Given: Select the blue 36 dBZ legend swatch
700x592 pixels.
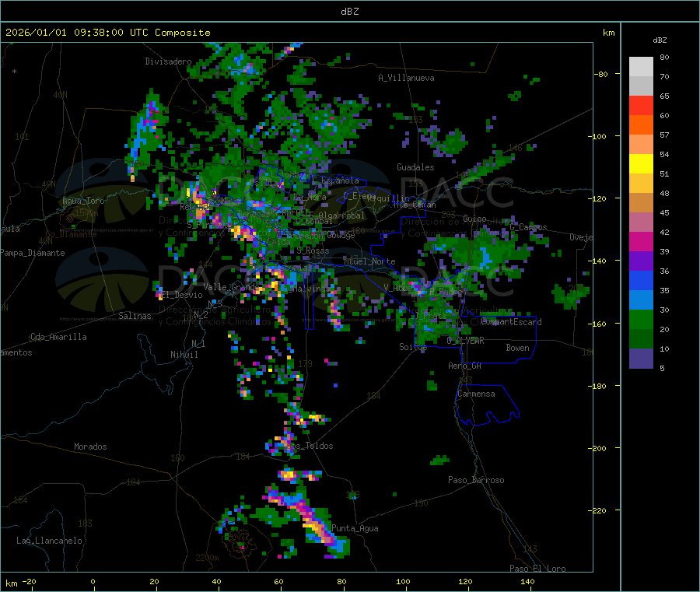Looking at the screenshot, I should pos(641,280).
